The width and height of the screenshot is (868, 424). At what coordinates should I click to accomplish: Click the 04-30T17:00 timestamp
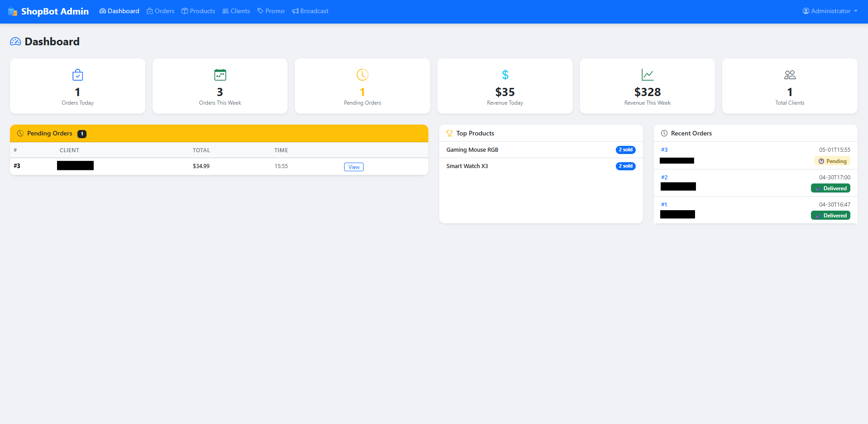(834, 177)
